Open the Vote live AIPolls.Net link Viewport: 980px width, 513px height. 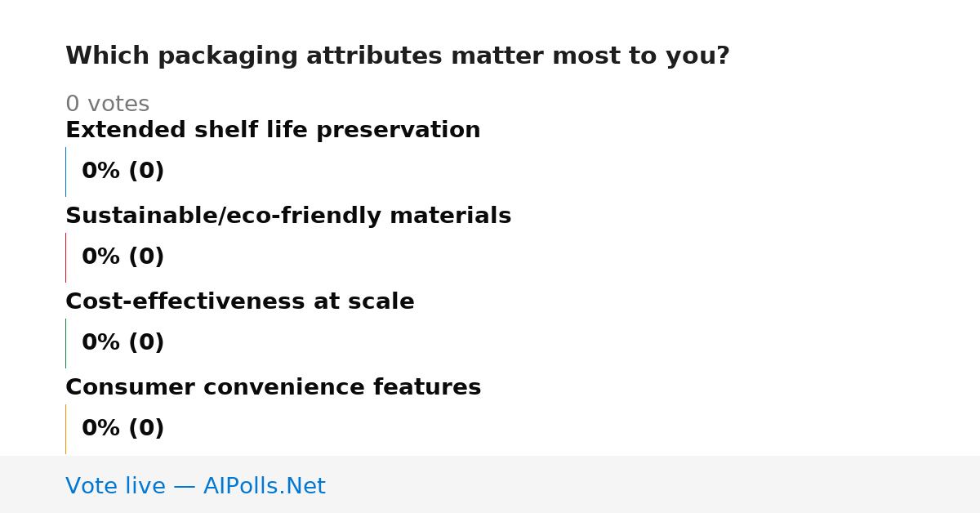195,486
